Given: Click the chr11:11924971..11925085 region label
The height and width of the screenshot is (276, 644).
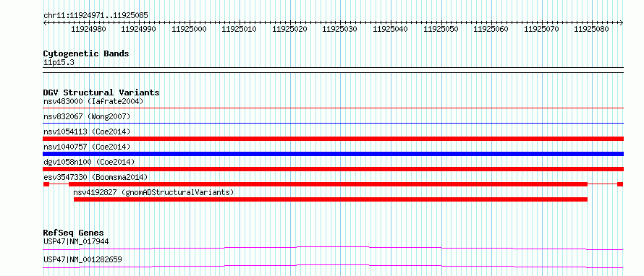Looking at the screenshot, I should click(x=96, y=16).
